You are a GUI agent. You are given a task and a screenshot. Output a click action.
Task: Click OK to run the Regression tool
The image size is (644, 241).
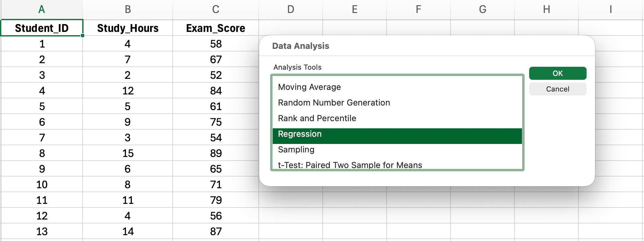pyautogui.click(x=557, y=73)
